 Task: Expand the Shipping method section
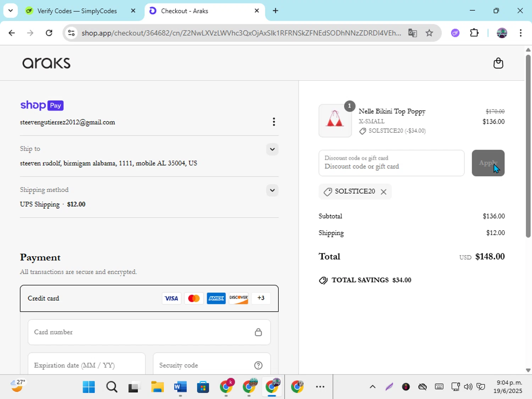[272, 190]
